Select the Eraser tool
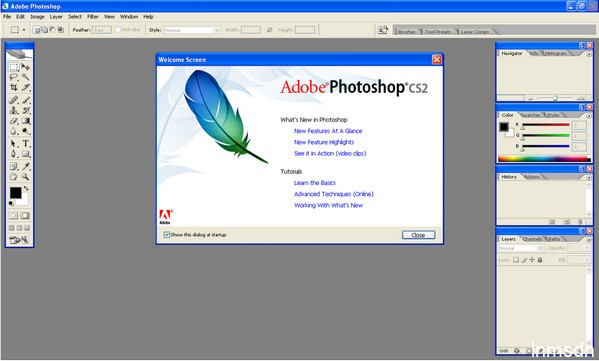The image size is (599, 361). [x=14, y=121]
